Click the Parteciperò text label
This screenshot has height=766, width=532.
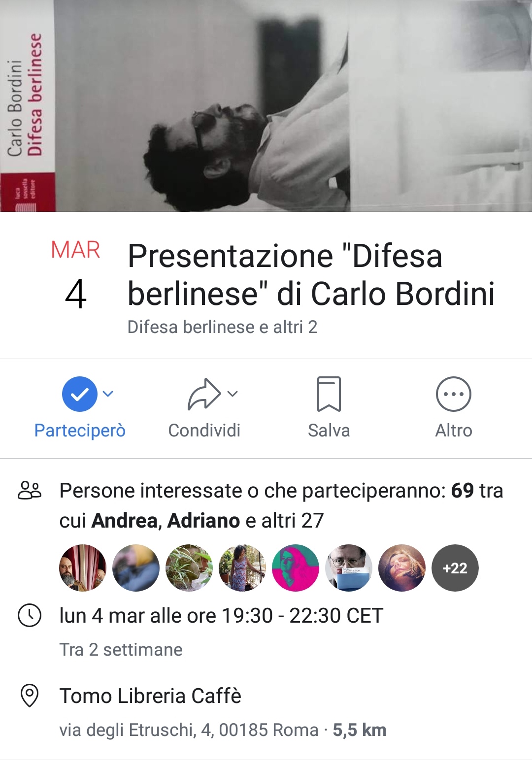click(x=80, y=431)
